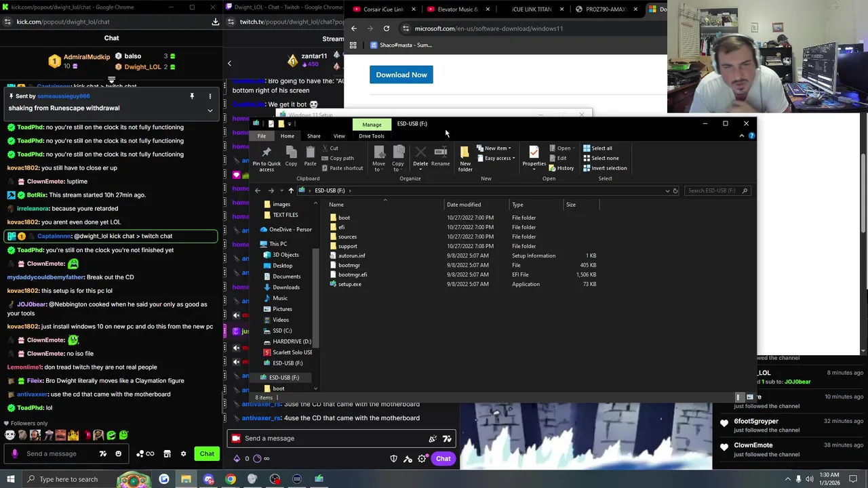Viewport: 868px width, 488px height.
Task: Select HARDDRIVE (D:) in navigation pane
Action: tap(292, 342)
